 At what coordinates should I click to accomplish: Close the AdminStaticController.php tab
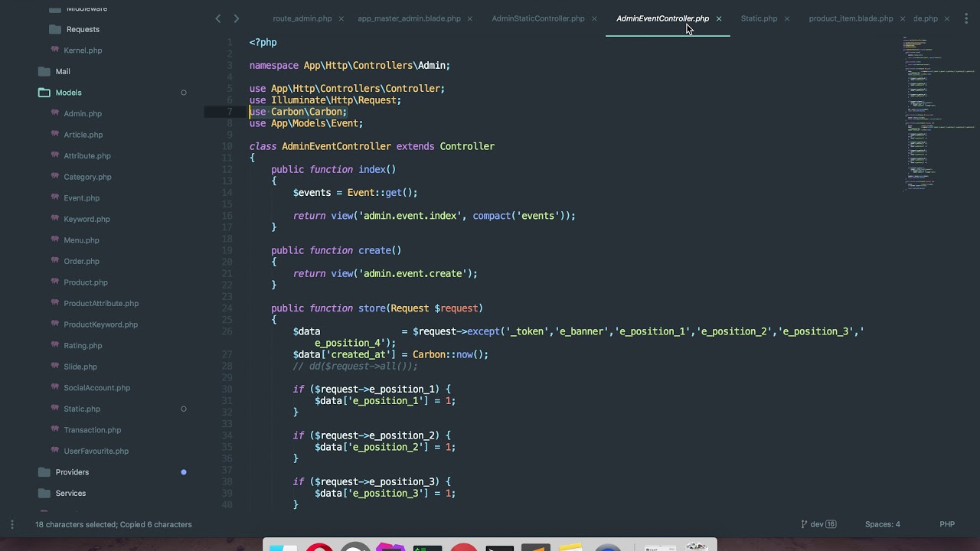click(x=594, y=18)
